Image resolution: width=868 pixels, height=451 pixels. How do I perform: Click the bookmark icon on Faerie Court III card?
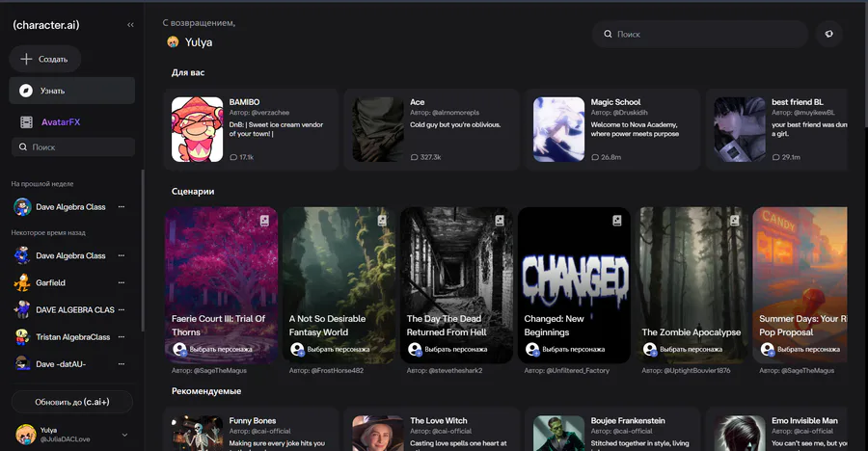point(263,221)
